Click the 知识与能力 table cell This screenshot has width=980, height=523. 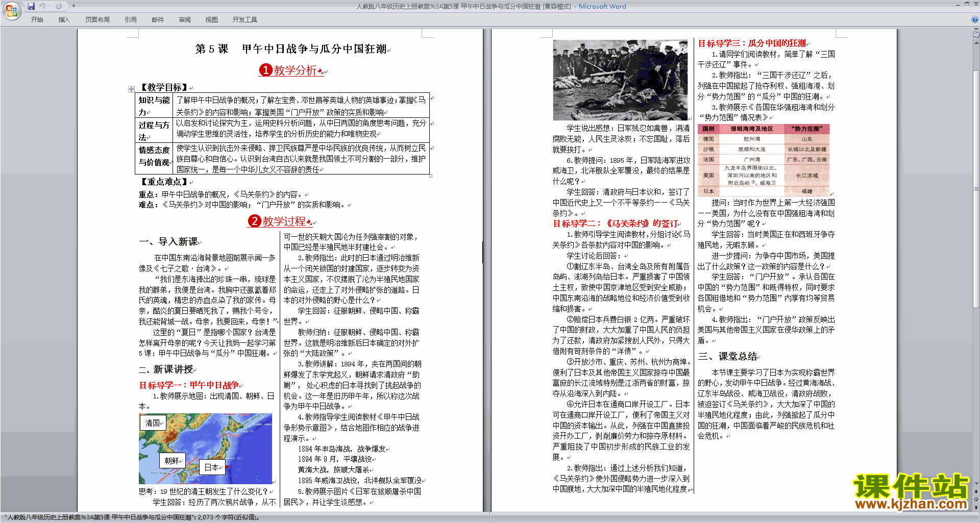[x=154, y=106]
